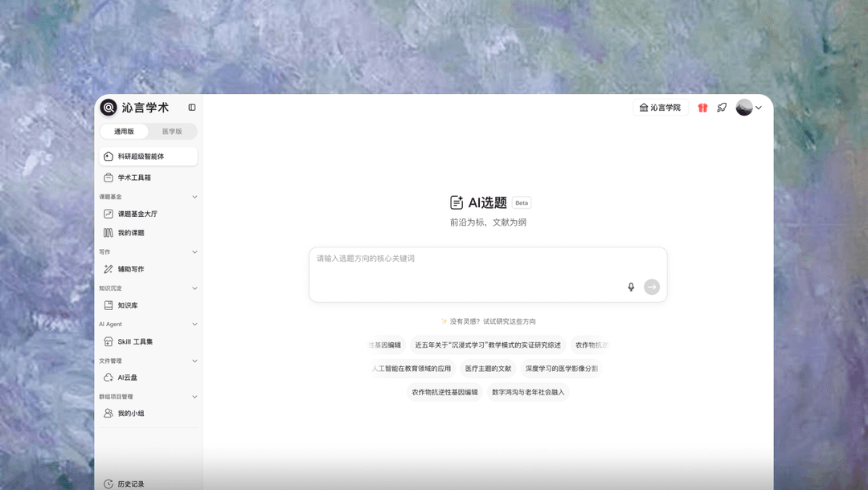Click the 科研超级智能体 home icon

pyautogui.click(x=108, y=156)
